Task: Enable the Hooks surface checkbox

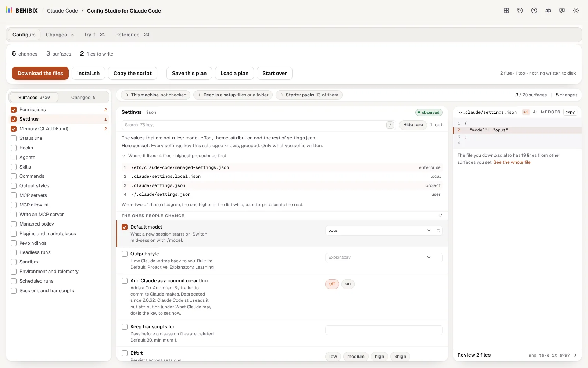Action: point(14,148)
